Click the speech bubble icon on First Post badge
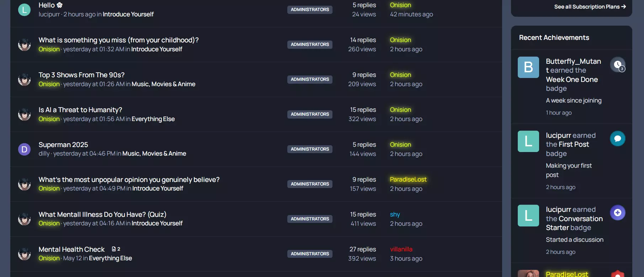 [x=618, y=138]
